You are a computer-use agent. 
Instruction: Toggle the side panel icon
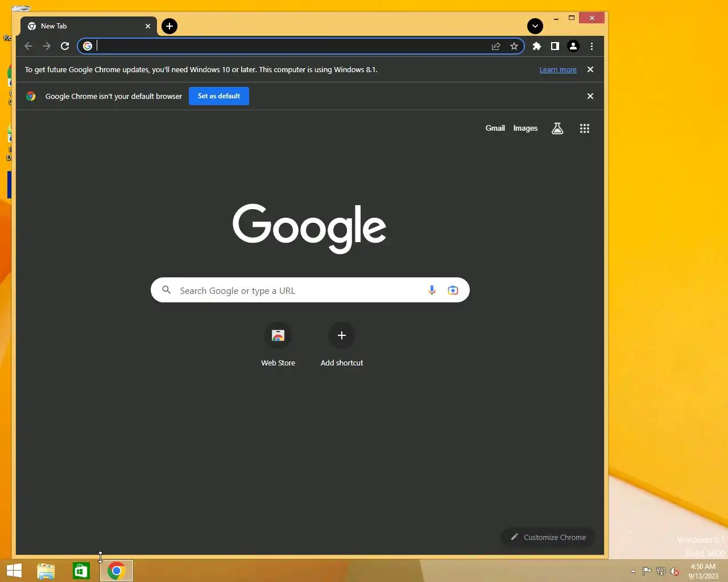[x=555, y=46]
